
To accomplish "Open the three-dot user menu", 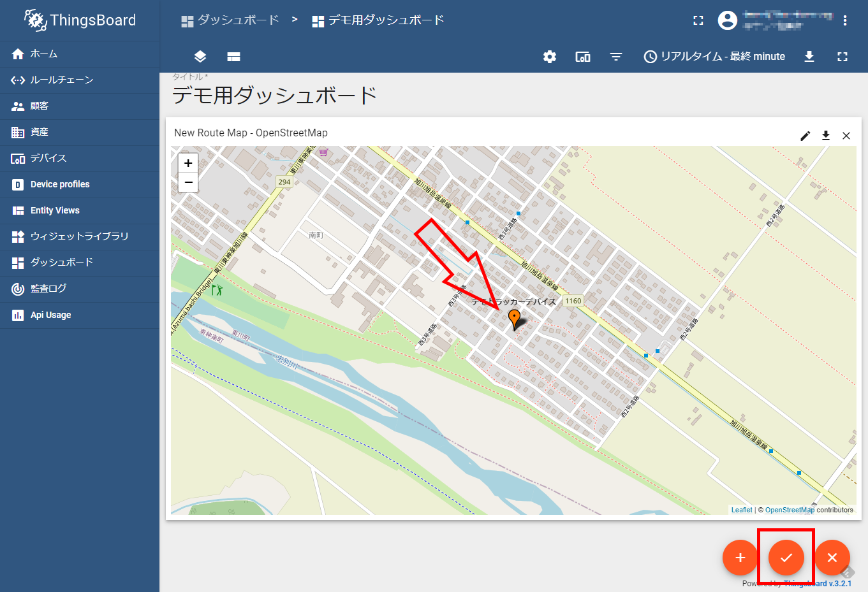I will (845, 20).
